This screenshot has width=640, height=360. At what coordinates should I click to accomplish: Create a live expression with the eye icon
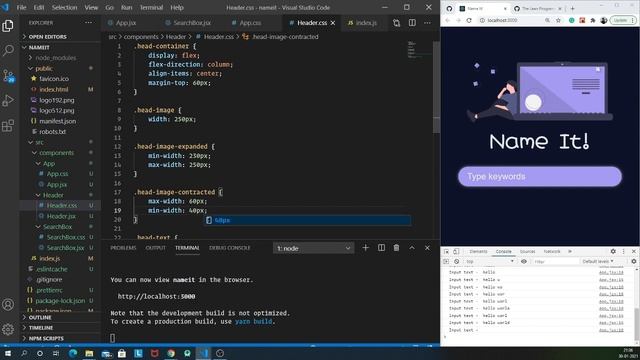(524, 261)
